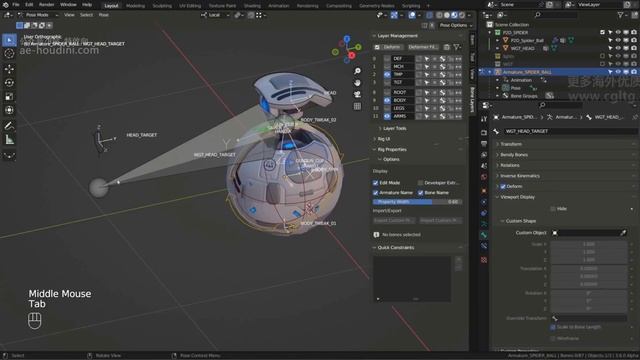Open the Pose Mode dropdown
Screen dimensions: 640x360
(x=38, y=15)
